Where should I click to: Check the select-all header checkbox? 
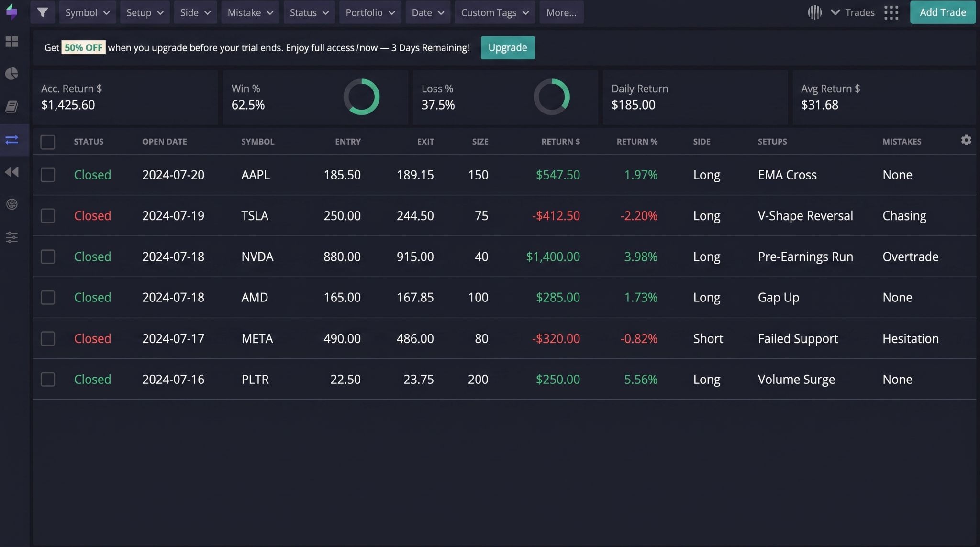click(x=48, y=142)
